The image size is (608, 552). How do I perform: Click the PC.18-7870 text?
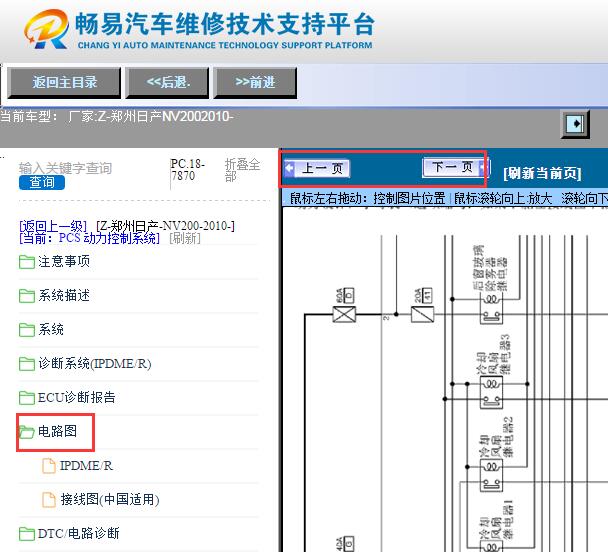pos(188,170)
